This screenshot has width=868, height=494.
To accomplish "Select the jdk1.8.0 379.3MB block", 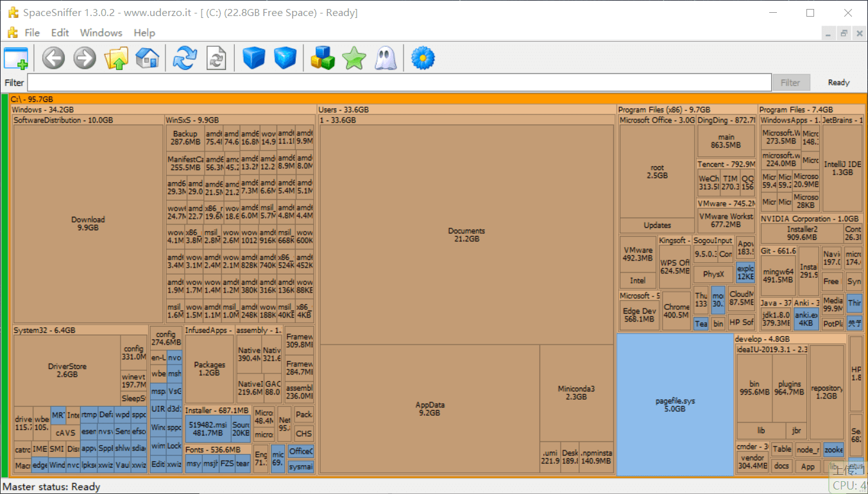I will (x=776, y=319).
